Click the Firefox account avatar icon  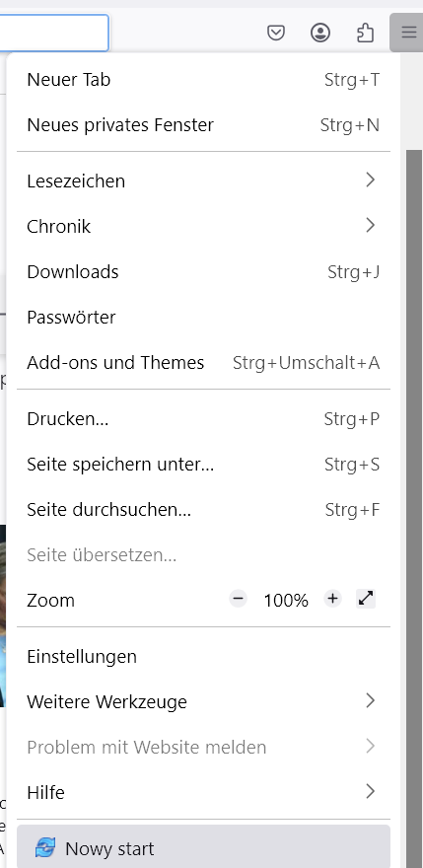[x=320, y=34]
